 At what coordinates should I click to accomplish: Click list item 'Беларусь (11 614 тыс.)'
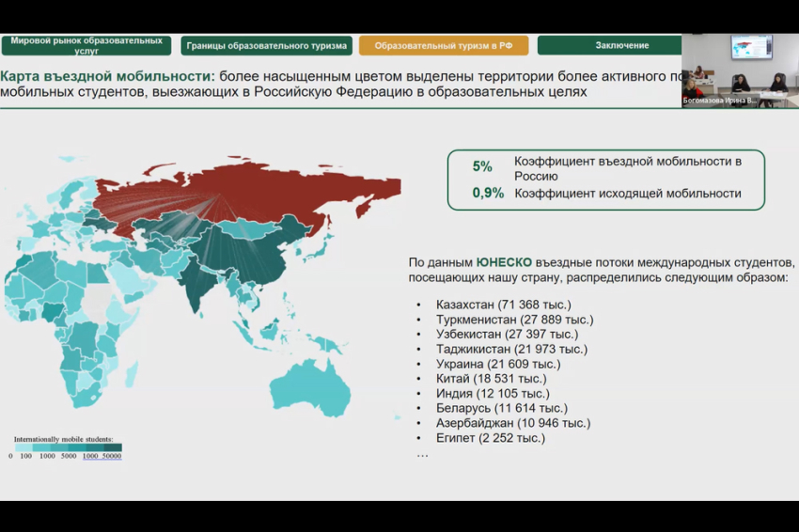pos(501,408)
